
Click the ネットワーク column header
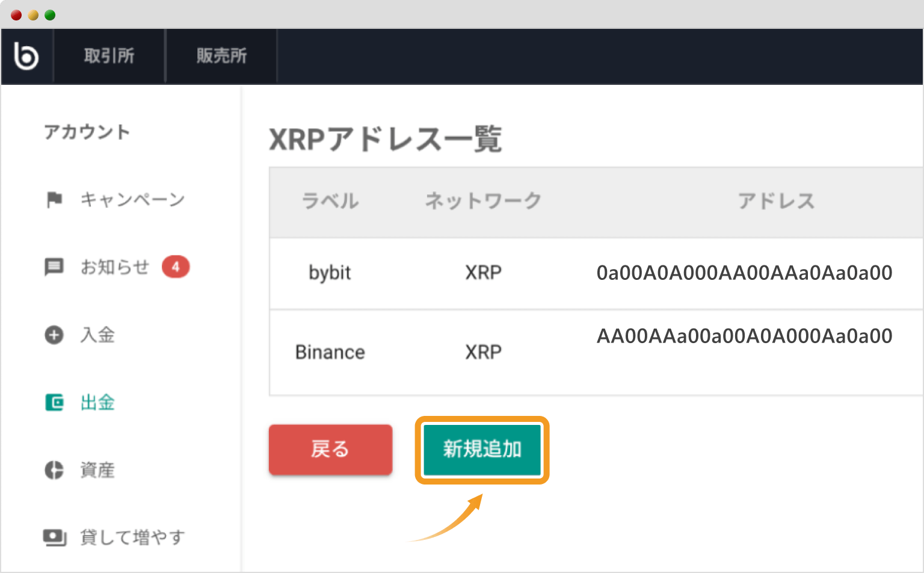click(x=483, y=200)
